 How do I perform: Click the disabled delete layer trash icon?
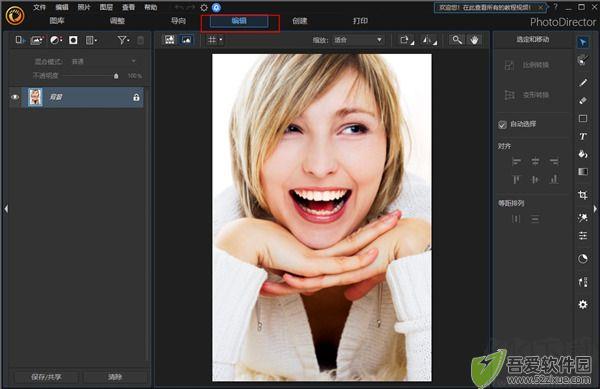click(140, 40)
